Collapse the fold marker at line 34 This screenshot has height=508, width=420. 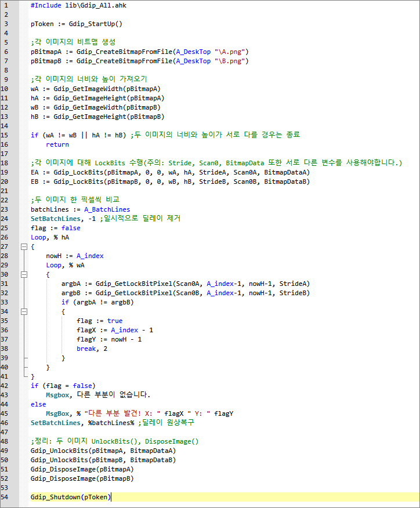24,311
